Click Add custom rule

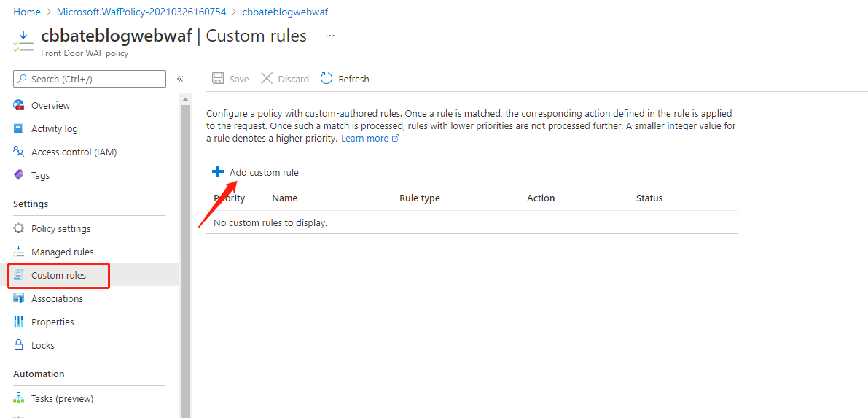tap(264, 172)
